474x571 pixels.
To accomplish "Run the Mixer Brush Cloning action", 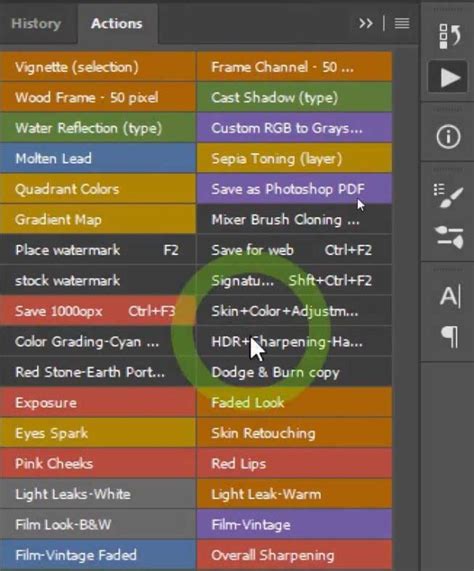I will pos(295,219).
